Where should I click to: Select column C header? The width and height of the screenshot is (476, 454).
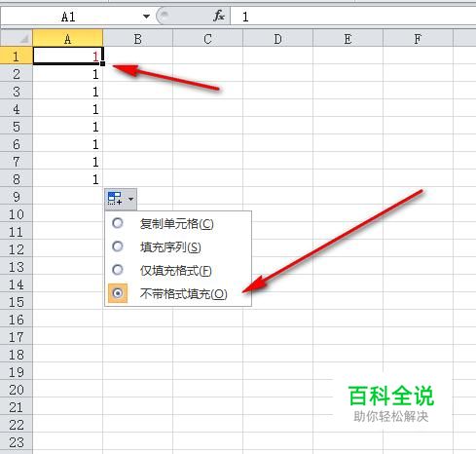pyautogui.click(x=207, y=38)
